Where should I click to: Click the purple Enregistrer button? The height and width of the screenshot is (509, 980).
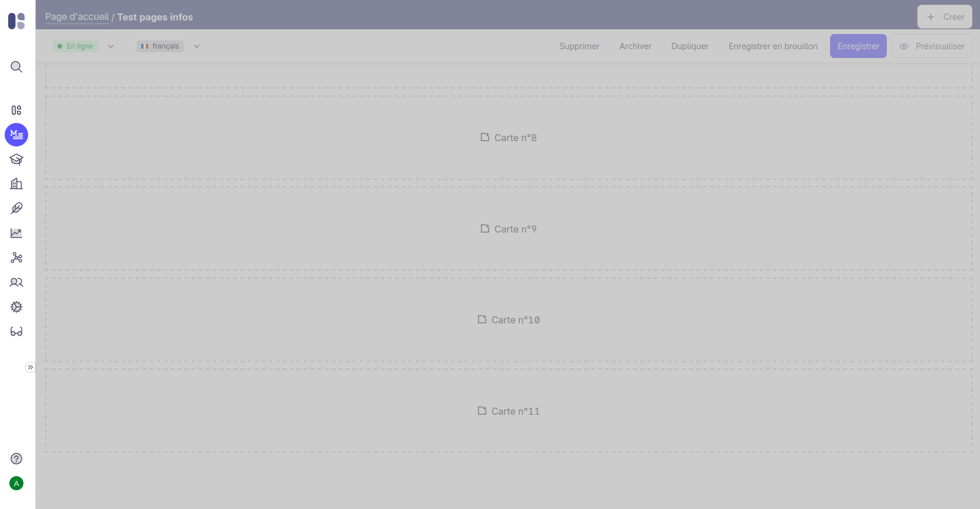pos(858,46)
